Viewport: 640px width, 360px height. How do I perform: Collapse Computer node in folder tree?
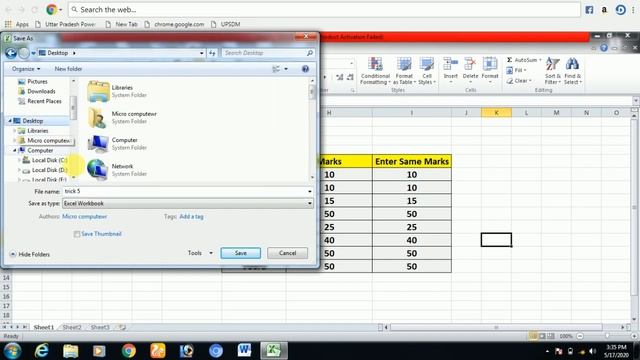15,150
